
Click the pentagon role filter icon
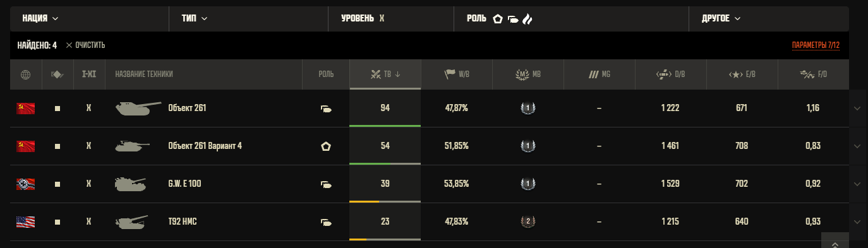(x=498, y=19)
